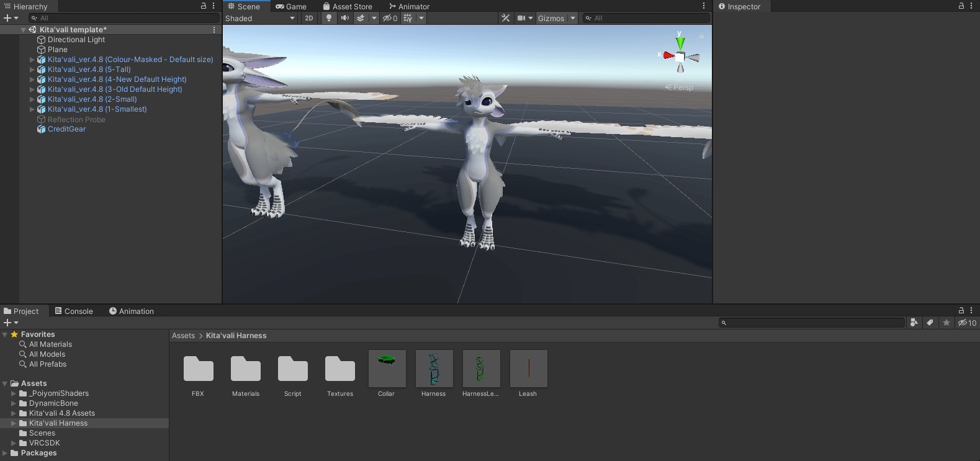Click the Scenes folder icon
Screen dimensions: 980x461
click(x=23, y=433)
